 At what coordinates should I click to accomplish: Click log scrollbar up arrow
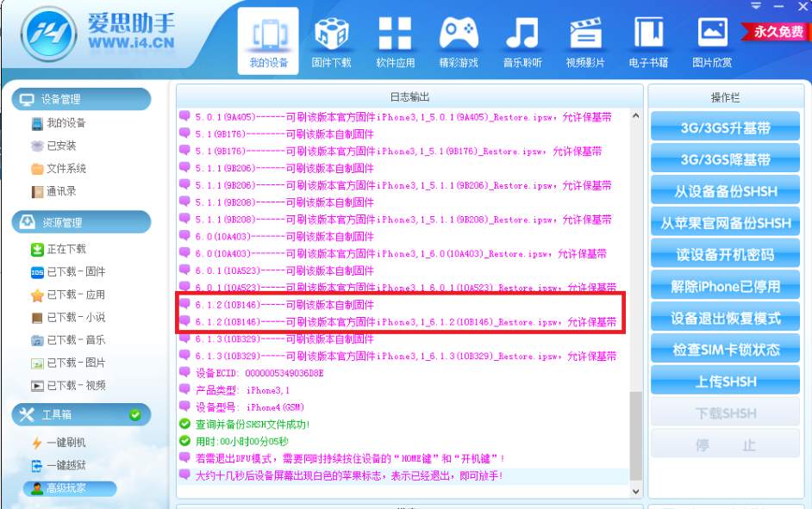point(636,116)
